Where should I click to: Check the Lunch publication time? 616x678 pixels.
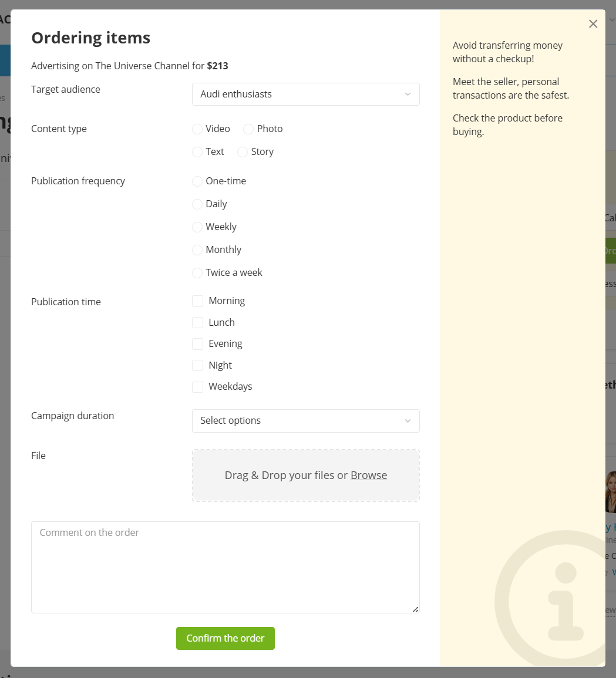(198, 323)
